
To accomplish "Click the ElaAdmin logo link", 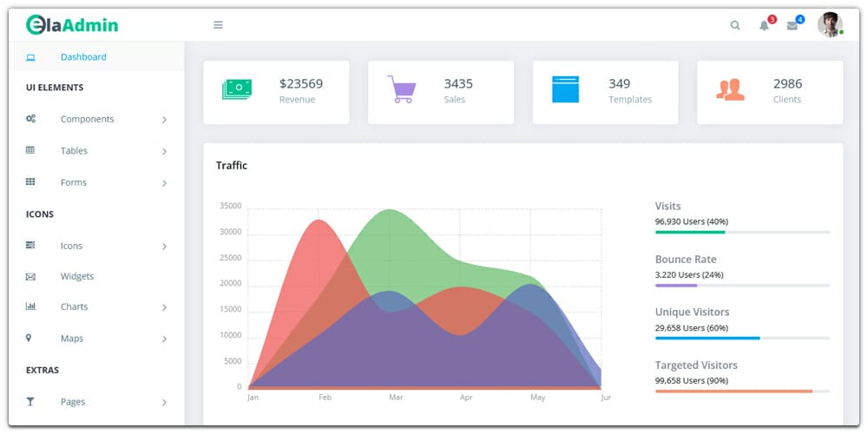I will (x=72, y=25).
